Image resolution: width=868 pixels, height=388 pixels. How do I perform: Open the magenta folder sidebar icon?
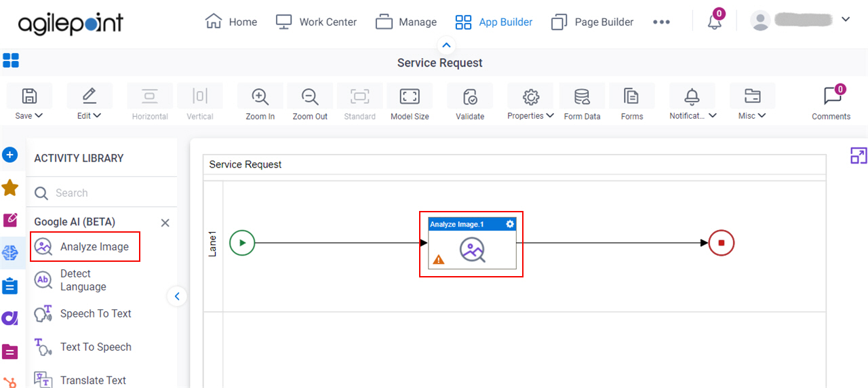10,351
